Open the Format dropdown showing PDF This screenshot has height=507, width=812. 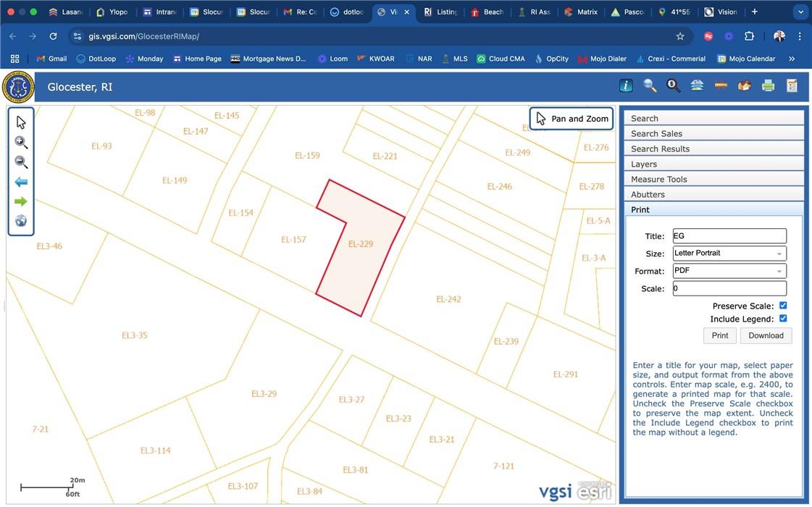click(x=729, y=271)
